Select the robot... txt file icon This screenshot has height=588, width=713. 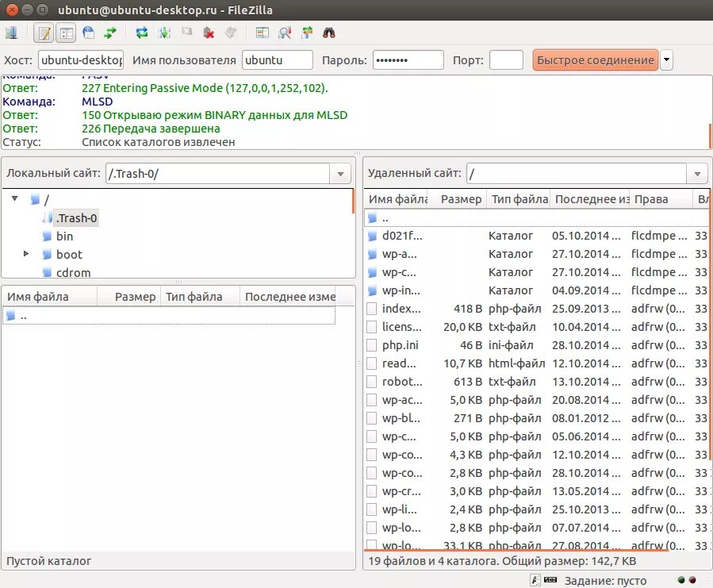tap(372, 382)
